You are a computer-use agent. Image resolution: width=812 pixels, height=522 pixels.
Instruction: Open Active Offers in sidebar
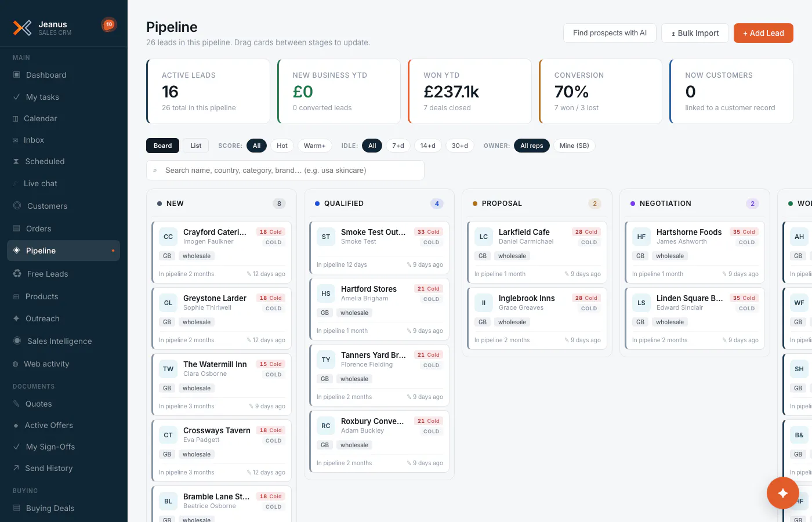[x=64, y=425]
